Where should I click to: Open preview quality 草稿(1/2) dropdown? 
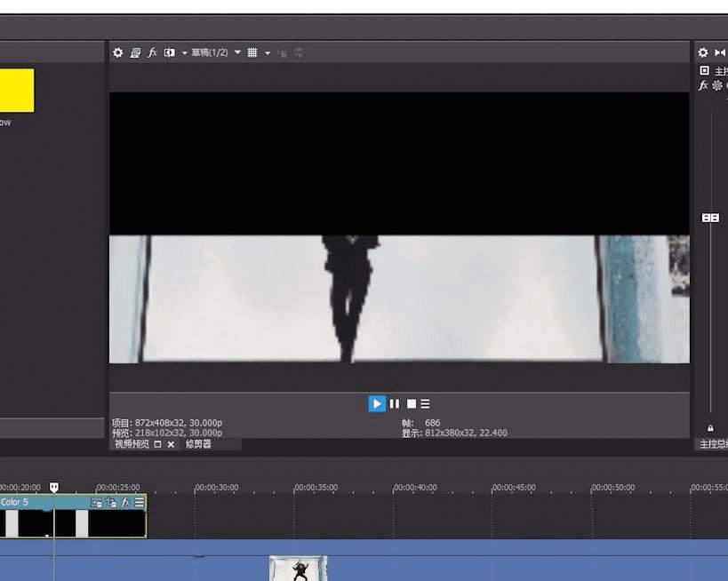tap(216, 53)
